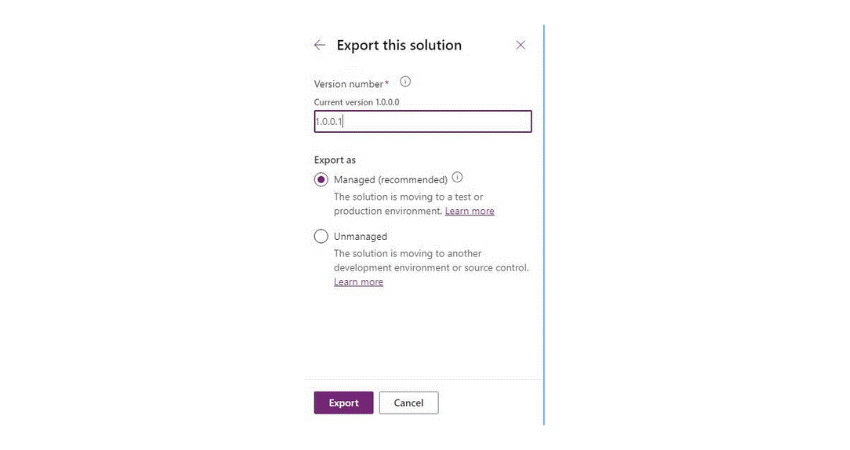Click the "Managed (recommended)" option label
Image resolution: width=850 pixels, height=450 pixels.
[390, 180]
